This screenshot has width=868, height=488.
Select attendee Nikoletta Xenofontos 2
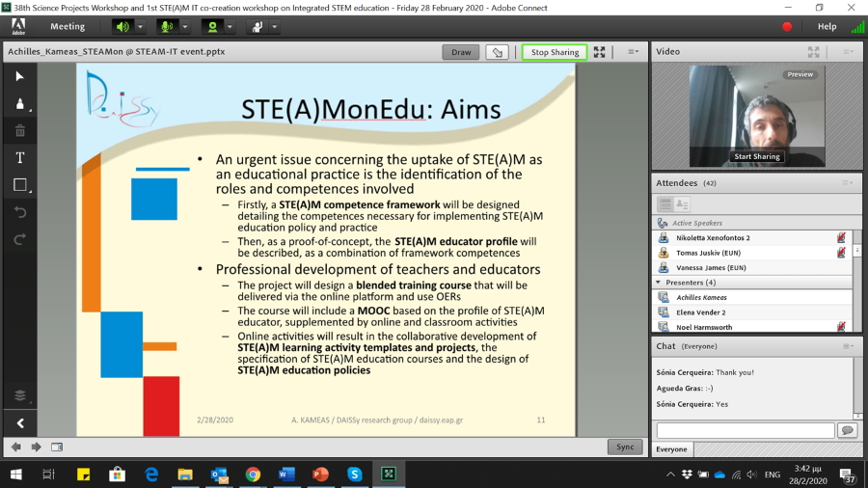753,238
